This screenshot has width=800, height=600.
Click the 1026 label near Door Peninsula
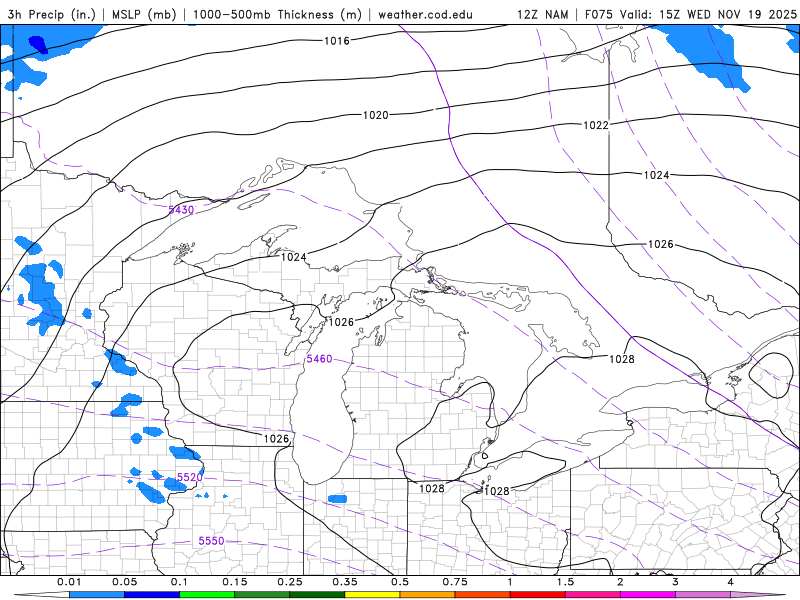tap(341, 322)
